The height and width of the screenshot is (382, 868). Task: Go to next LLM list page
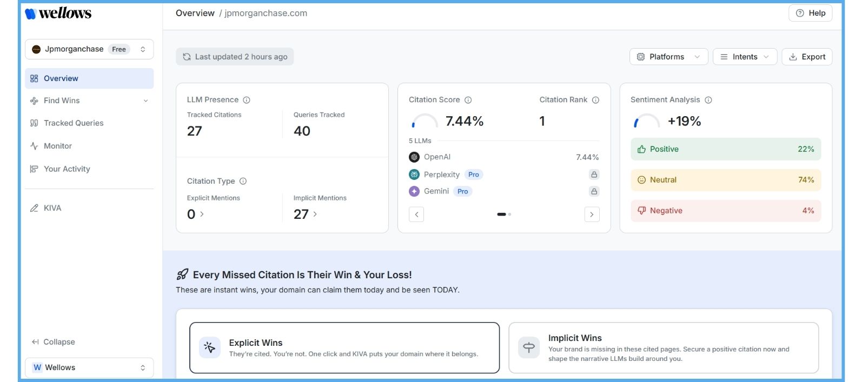(592, 215)
